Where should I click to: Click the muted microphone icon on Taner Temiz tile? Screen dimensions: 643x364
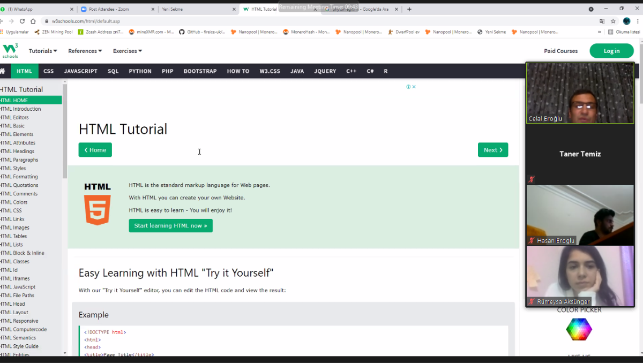532,179
